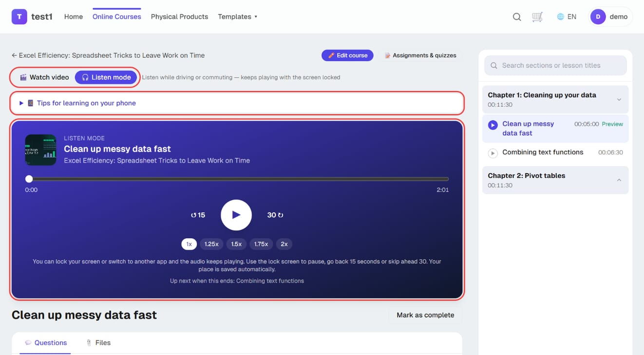Open Assignments & quizzes
644x355 pixels.
pyautogui.click(x=420, y=56)
